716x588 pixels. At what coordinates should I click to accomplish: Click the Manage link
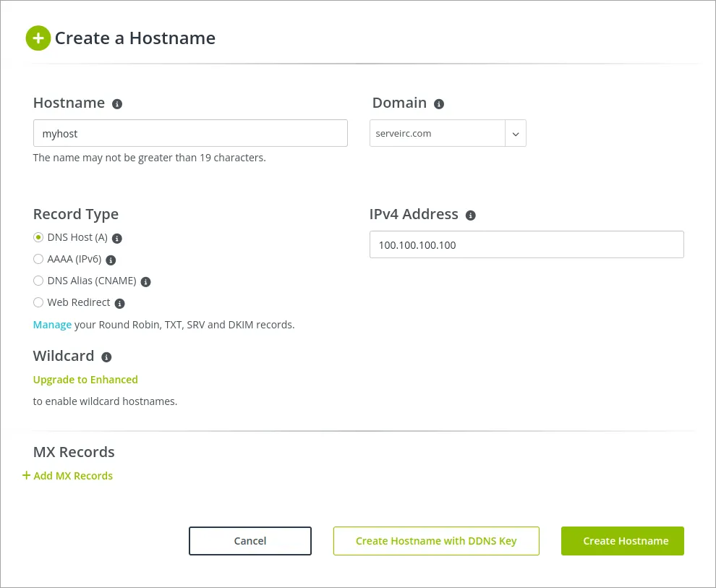(52, 325)
